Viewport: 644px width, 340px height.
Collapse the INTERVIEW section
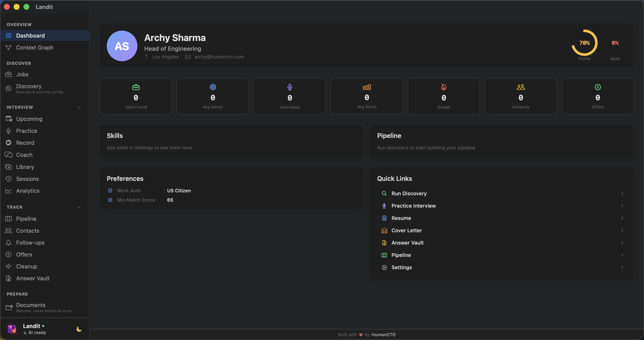(79, 108)
